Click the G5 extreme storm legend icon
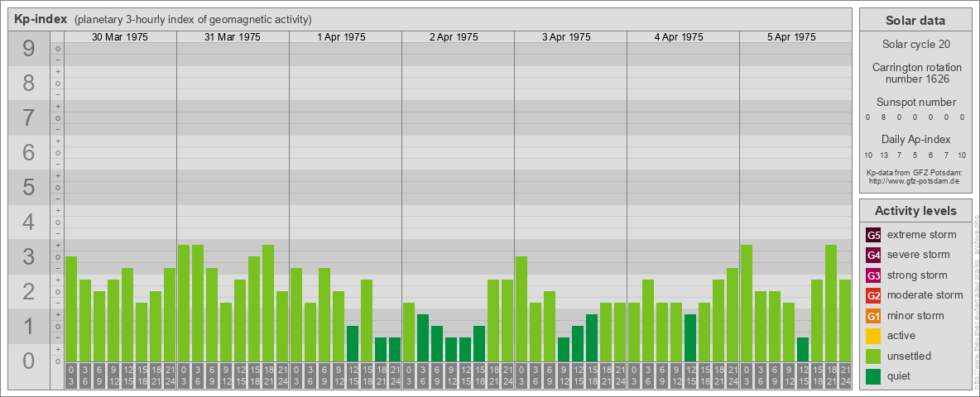Screen dimensions: 980x397 pyautogui.click(x=874, y=236)
